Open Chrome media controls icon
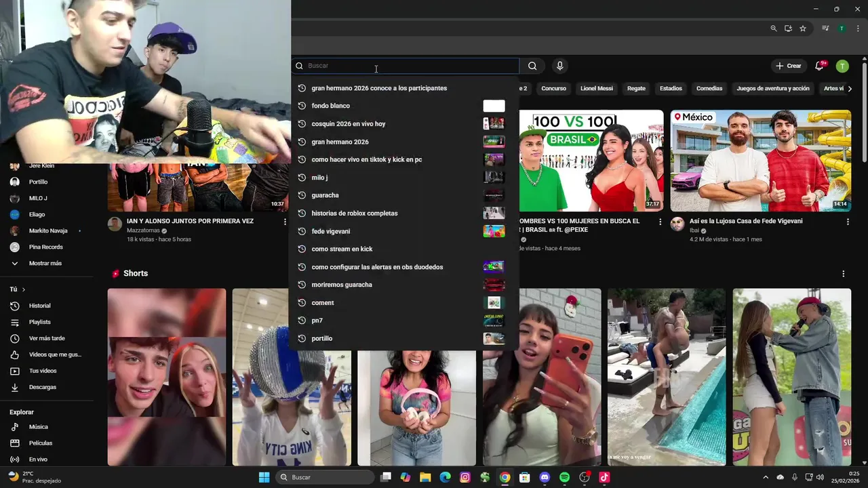 pyautogui.click(x=825, y=28)
